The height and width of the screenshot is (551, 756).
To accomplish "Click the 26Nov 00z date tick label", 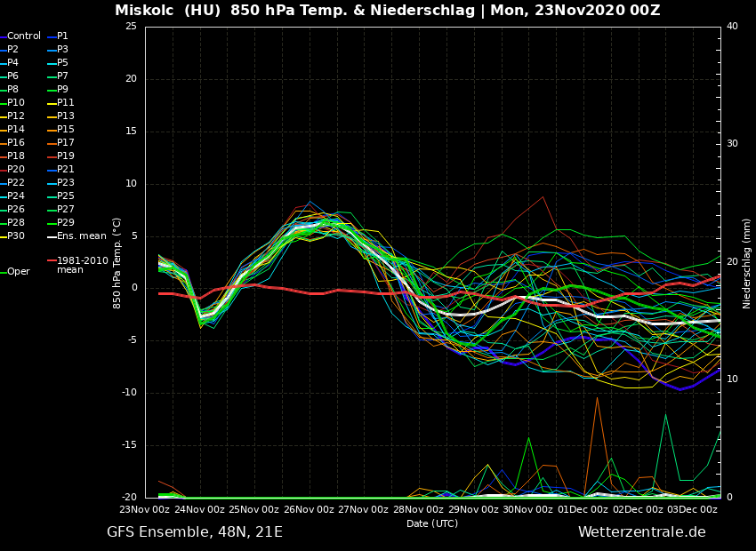I will pos(310,509).
